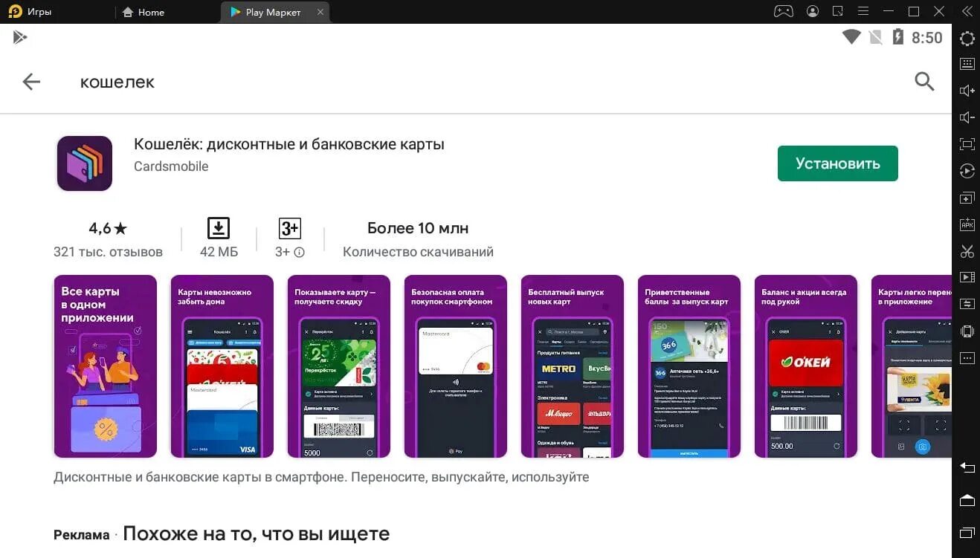This screenshot has height=558, width=980.
Task: Open the multi-instance manager icon
Action: click(x=967, y=198)
